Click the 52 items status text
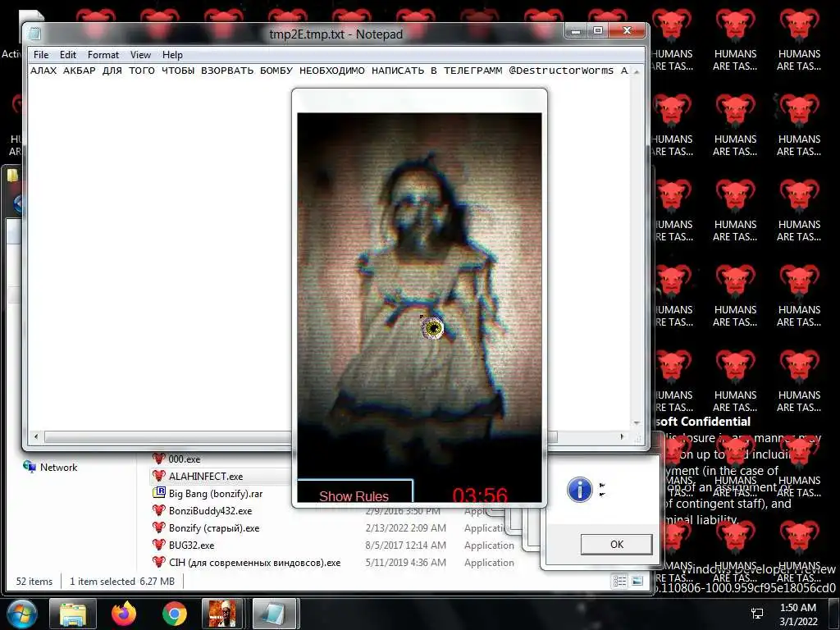Image resolution: width=840 pixels, height=630 pixels. click(34, 582)
